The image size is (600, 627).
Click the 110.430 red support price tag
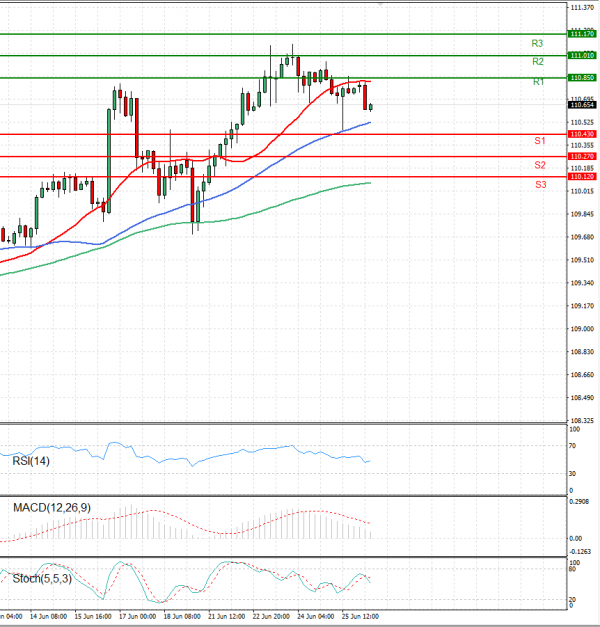pos(581,134)
